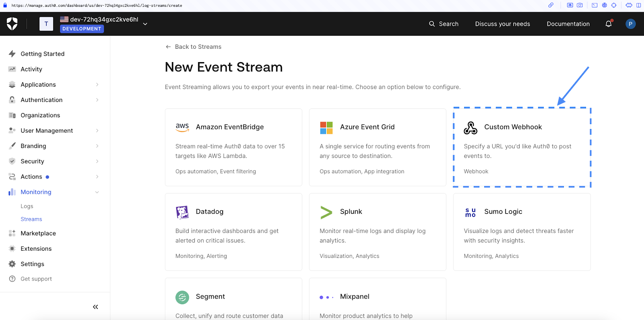Open Get support link
Image resolution: width=644 pixels, height=320 pixels.
(36, 279)
